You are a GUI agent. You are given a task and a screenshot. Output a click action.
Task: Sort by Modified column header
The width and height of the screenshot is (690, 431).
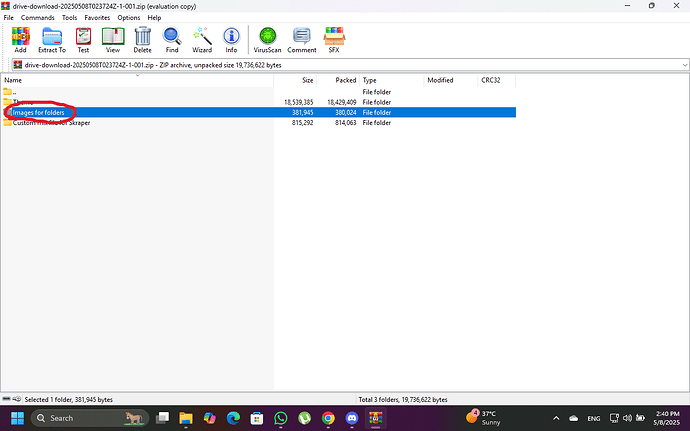pyautogui.click(x=440, y=80)
